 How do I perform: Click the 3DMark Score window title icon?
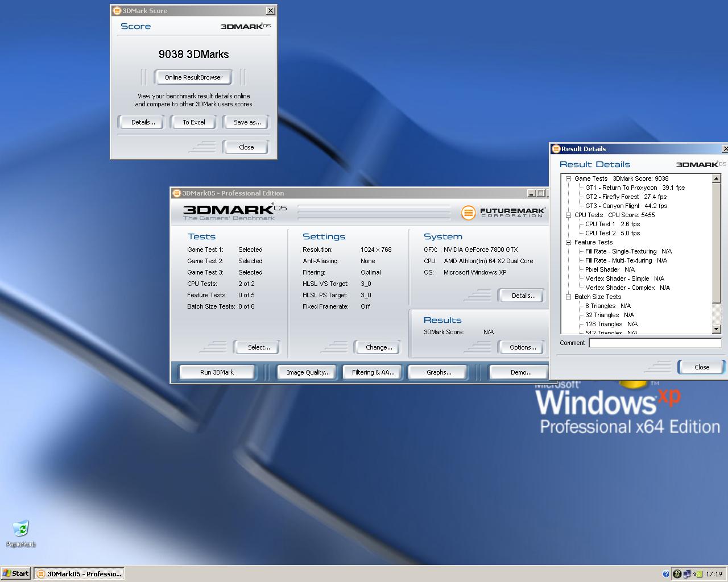click(117, 10)
